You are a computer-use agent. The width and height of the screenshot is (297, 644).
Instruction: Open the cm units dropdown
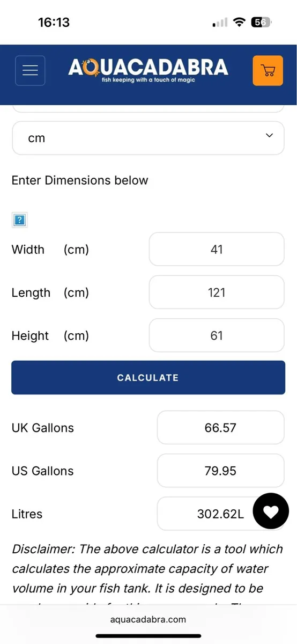coord(148,138)
